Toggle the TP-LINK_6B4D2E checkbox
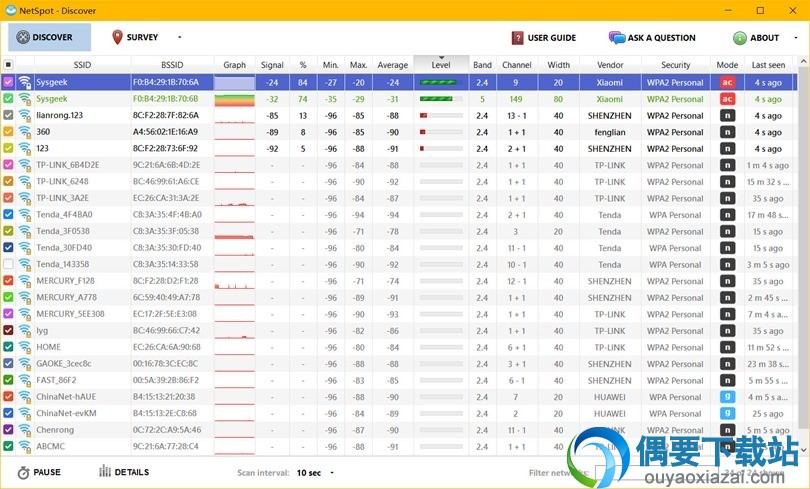Viewport: 810px width, 489px height. point(8,165)
